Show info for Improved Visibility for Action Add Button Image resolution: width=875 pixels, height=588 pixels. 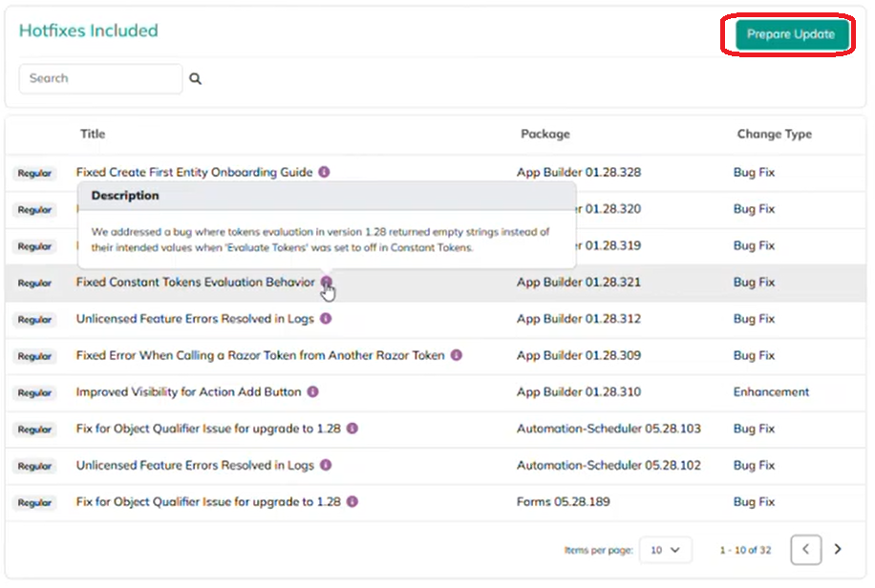click(x=312, y=392)
